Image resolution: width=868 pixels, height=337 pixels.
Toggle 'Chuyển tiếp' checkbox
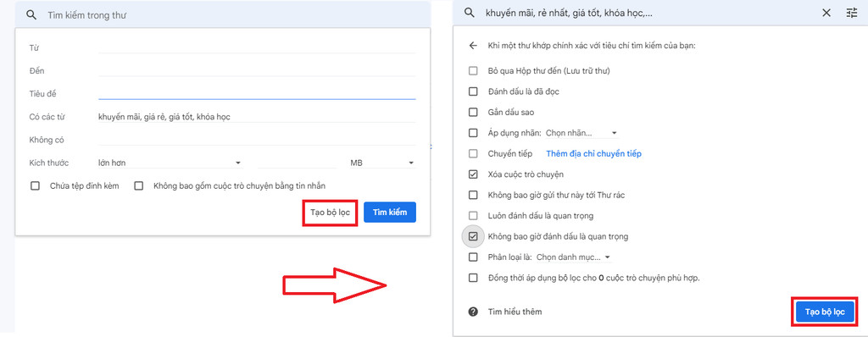[x=473, y=154]
